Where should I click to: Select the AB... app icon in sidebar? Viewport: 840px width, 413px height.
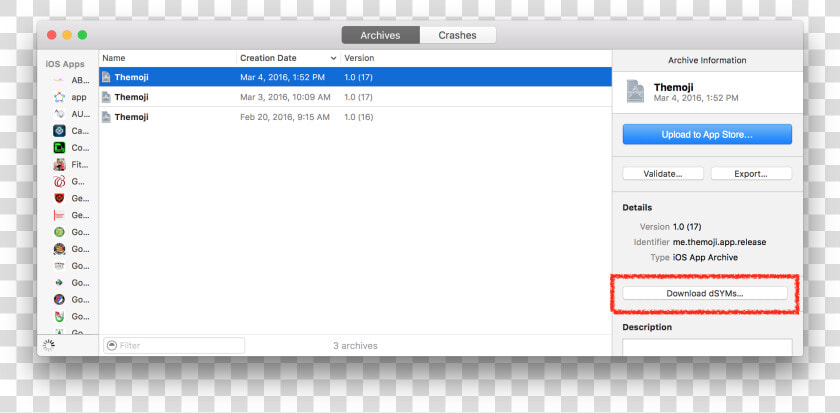pyautogui.click(x=59, y=80)
